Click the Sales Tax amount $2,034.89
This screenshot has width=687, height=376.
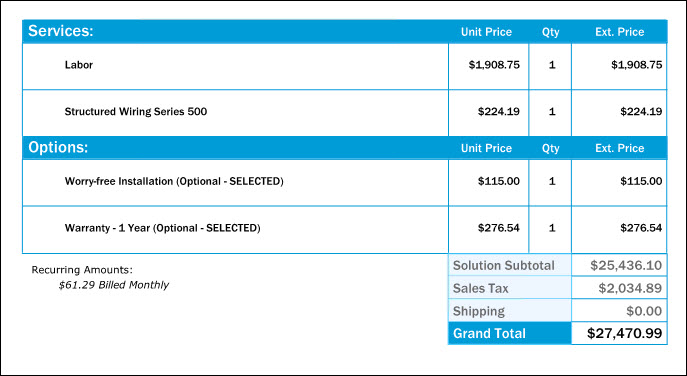coord(630,288)
